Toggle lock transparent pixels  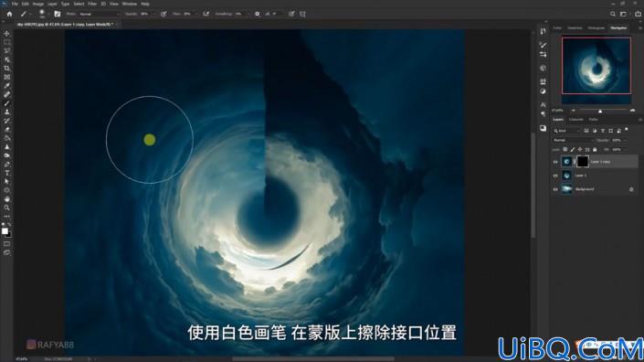[x=565, y=150]
